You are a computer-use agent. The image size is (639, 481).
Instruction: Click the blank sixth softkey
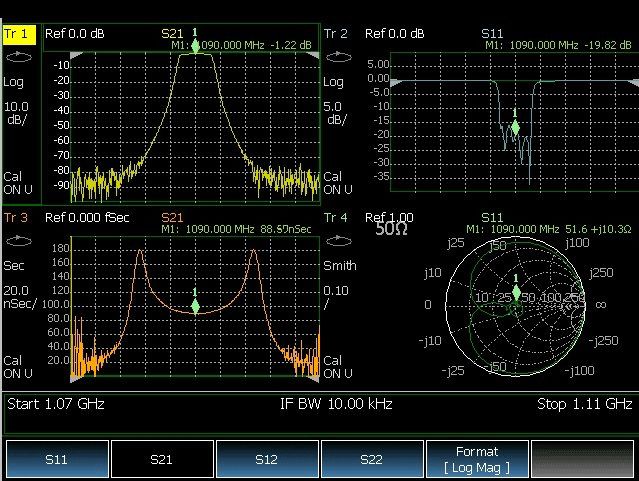point(582,459)
